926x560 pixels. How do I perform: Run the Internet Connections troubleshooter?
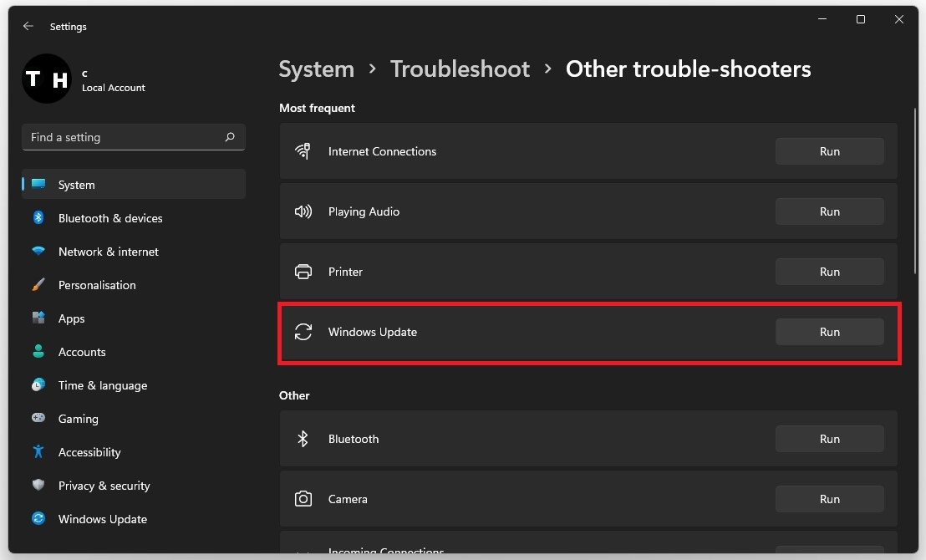click(x=830, y=151)
